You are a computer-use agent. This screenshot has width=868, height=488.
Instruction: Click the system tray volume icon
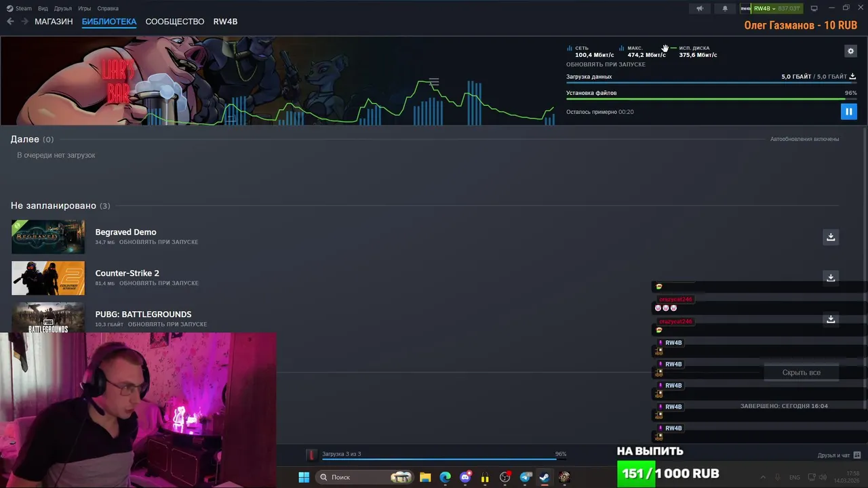pos(823,477)
